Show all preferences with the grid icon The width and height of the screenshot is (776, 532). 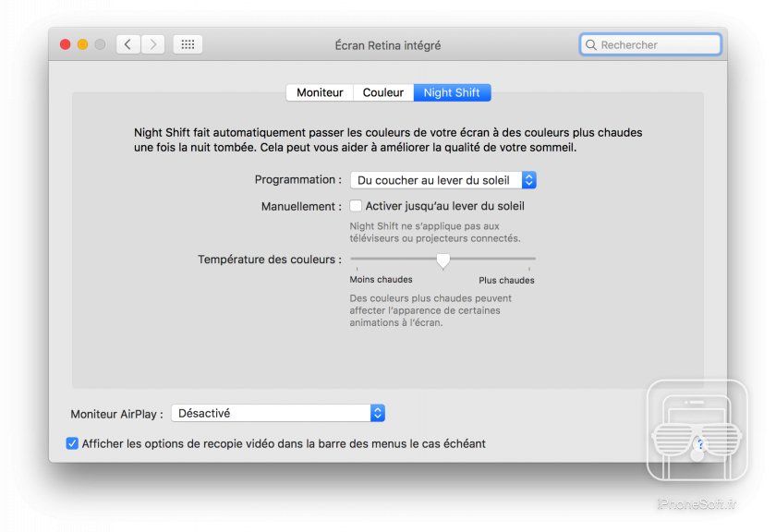(x=188, y=44)
